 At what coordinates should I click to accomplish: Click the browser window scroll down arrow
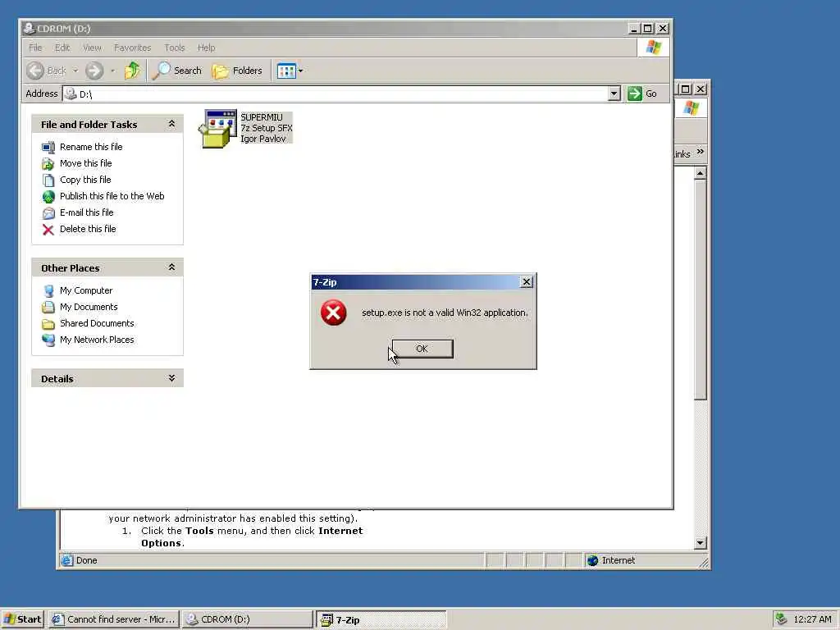[x=701, y=543]
